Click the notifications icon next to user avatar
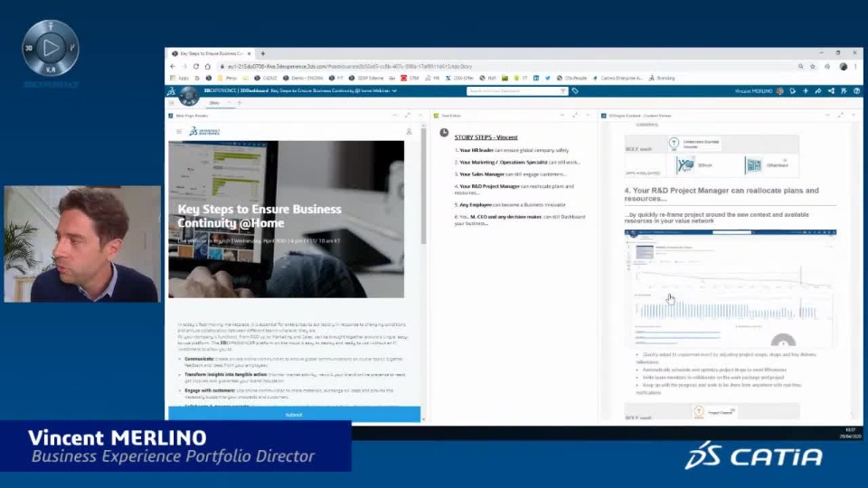Screen dimensions: 868x488 pyautogui.click(x=793, y=90)
